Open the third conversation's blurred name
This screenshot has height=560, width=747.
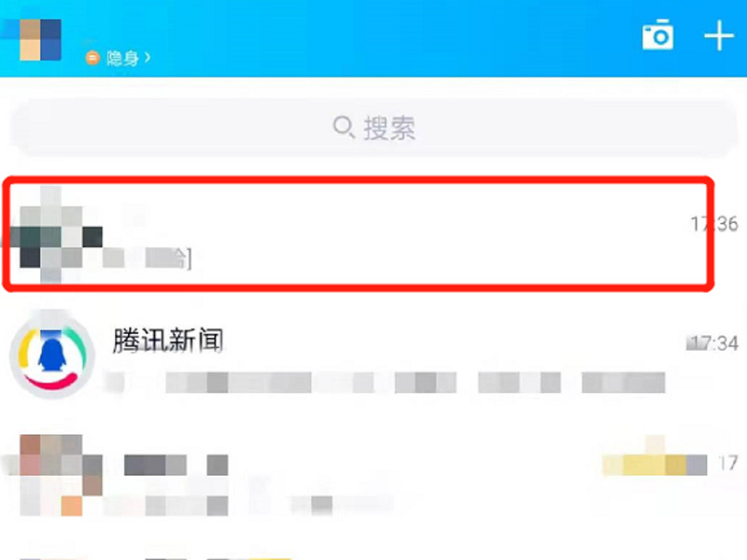click(176, 465)
